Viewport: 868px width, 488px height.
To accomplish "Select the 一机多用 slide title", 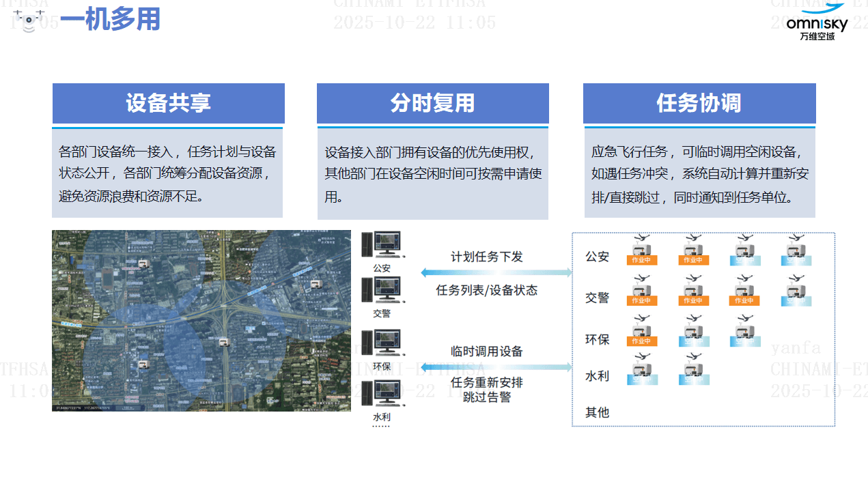I will [x=110, y=20].
